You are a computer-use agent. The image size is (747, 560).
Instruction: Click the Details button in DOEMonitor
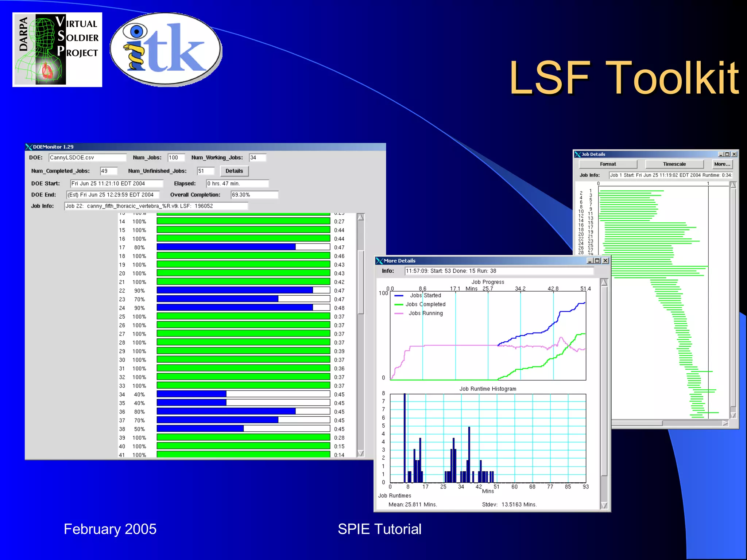pos(234,171)
